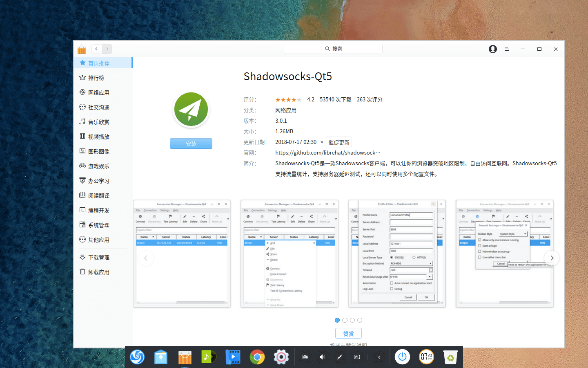The height and width of the screenshot is (368, 588).
Task: Click the size value 1.26MB
Action: coord(284,132)
